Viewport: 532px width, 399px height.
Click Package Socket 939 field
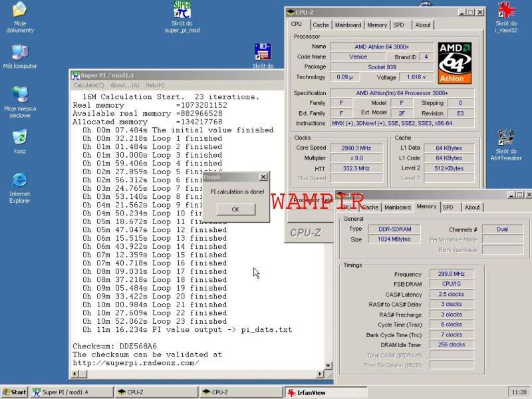[x=382, y=67]
